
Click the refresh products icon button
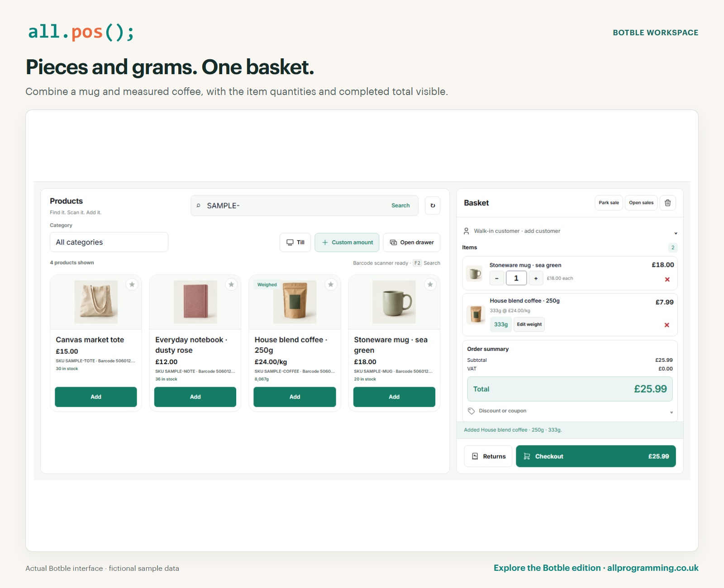coord(433,205)
